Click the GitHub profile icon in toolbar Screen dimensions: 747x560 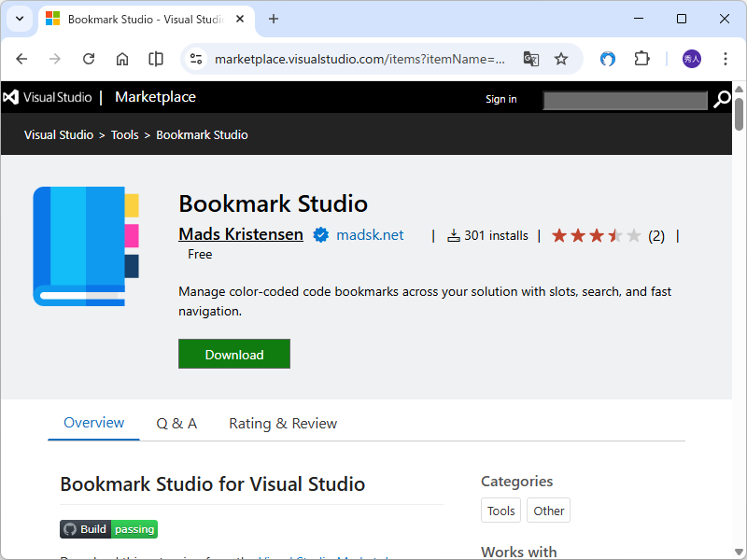click(608, 58)
